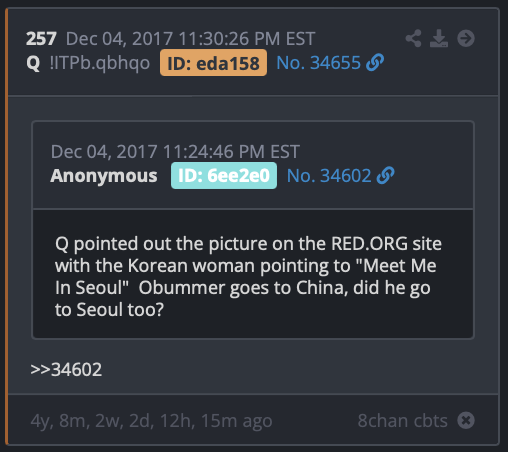Click the Anonymous author name in quoted post
508x452 pixels.
click(x=104, y=176)
